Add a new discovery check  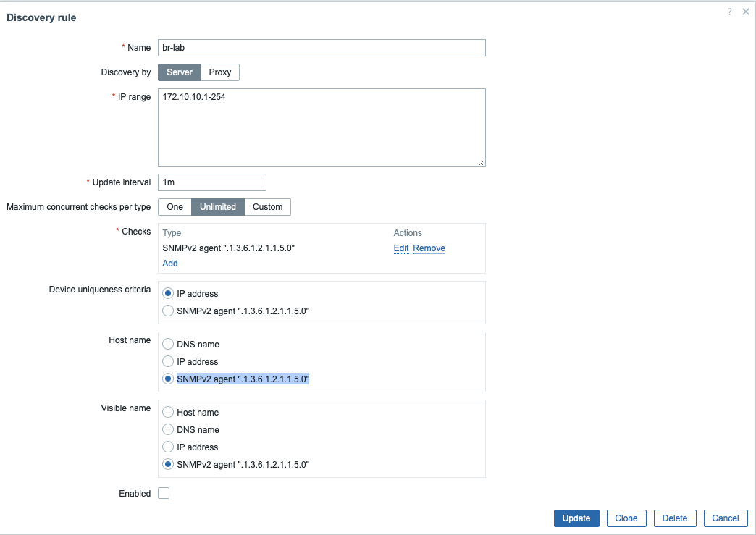click(x=170, y=264)
